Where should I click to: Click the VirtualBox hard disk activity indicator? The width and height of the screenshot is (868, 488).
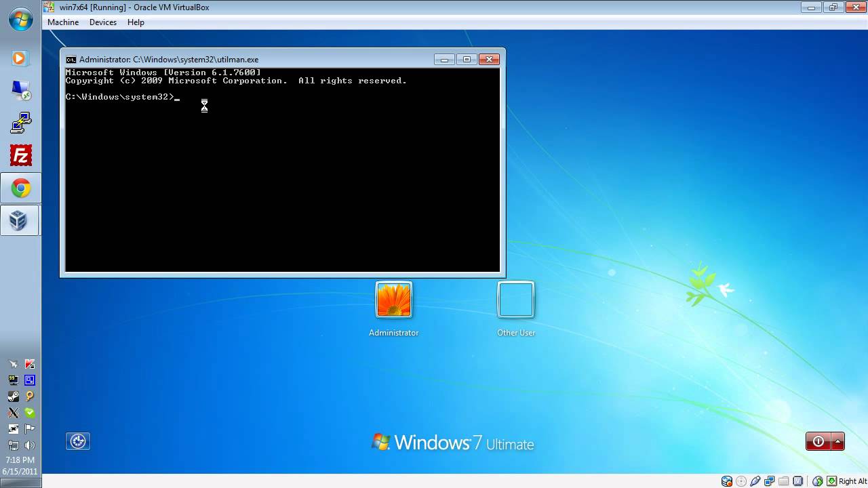click(x=727, y=481)
